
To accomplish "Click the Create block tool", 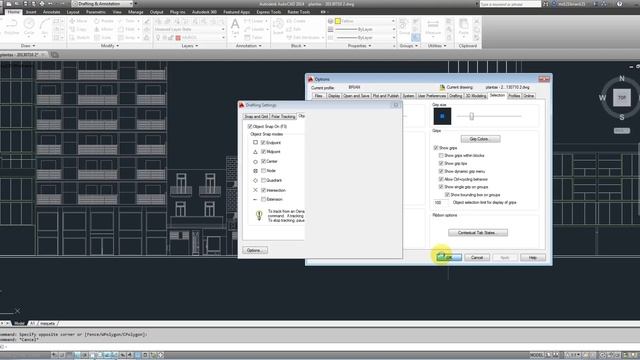I will [x=296, y=21].
